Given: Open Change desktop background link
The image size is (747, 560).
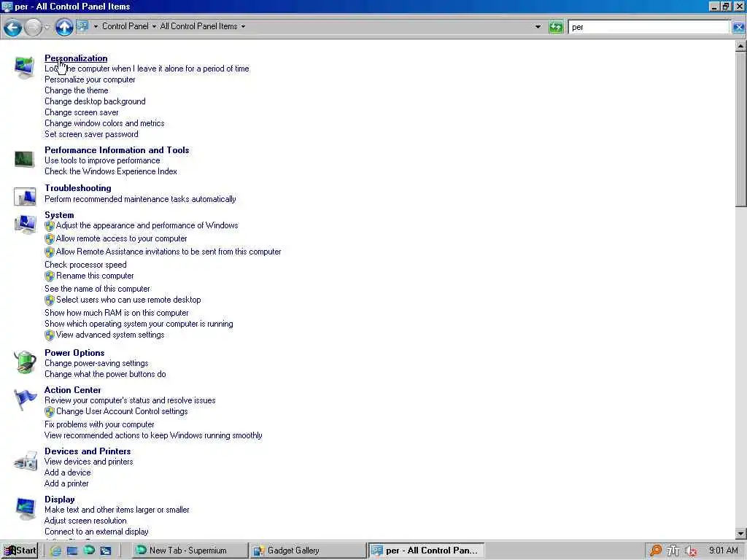Looking at the screenshot, I should (x=96, y=101).
